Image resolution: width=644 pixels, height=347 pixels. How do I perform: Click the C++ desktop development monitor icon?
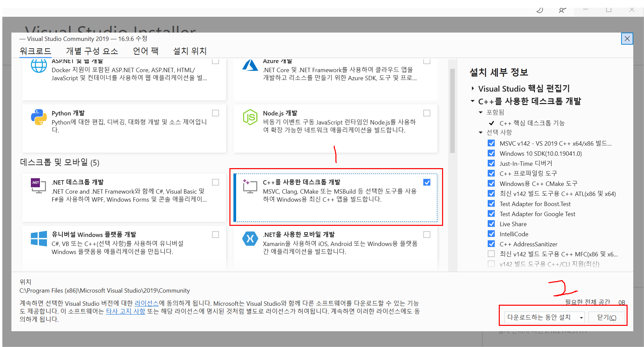coord(250,186)
